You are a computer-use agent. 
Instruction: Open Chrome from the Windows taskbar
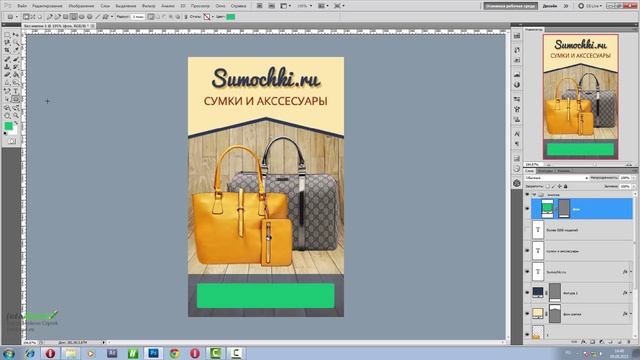[x=175, y=353]
